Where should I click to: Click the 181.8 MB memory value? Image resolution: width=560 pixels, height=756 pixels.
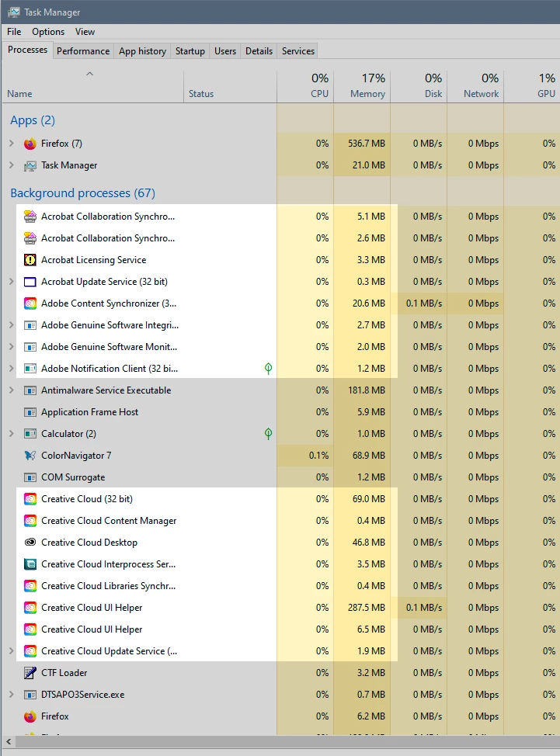[x=366, y=390]
